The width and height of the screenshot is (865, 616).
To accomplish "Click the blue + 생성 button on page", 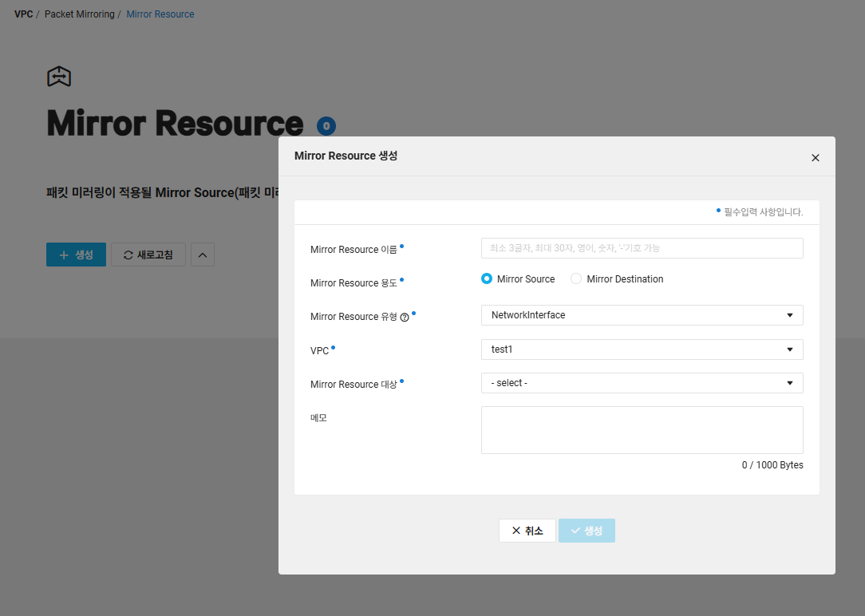I will pyautogui.click(x=76, y=255).
